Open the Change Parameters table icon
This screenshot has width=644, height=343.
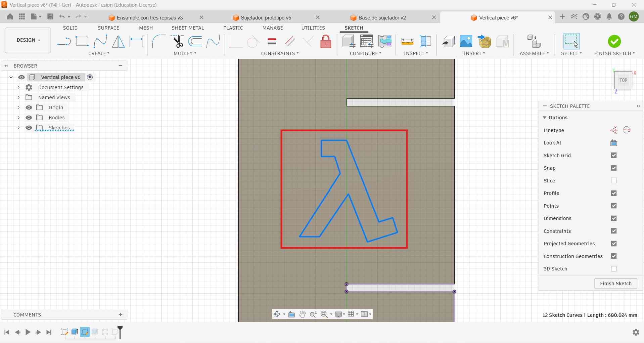pyautogui.click(x=367, y=41)
